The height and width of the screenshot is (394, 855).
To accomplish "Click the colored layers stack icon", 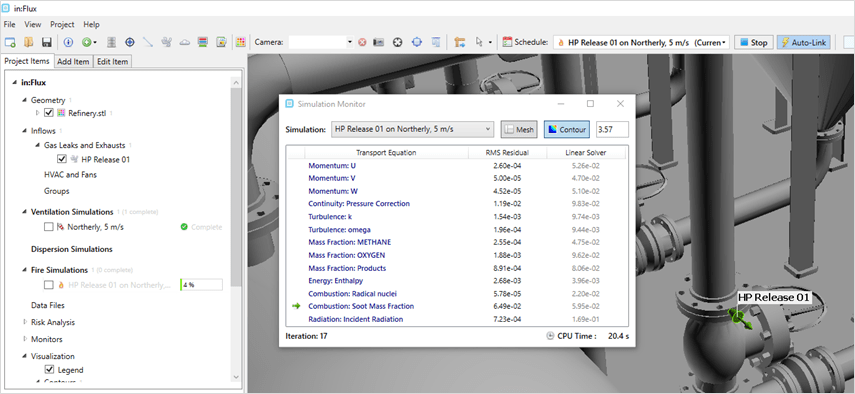I will (203, 42).
